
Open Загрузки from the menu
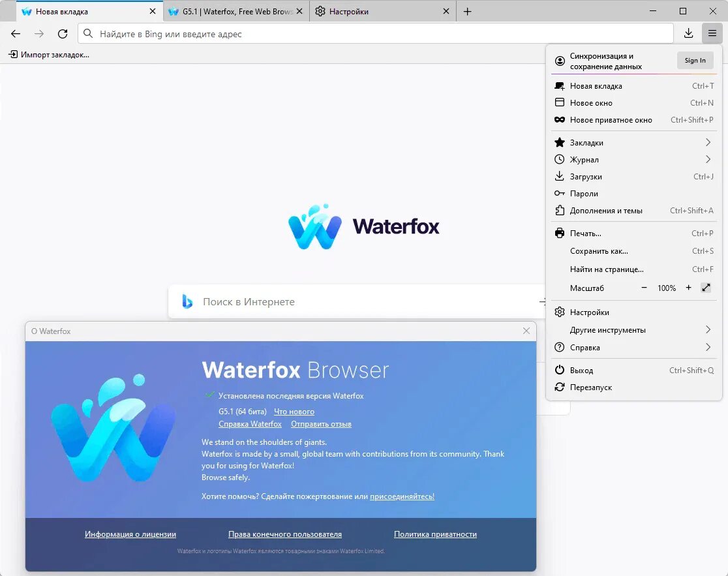(x=634, y=176)
